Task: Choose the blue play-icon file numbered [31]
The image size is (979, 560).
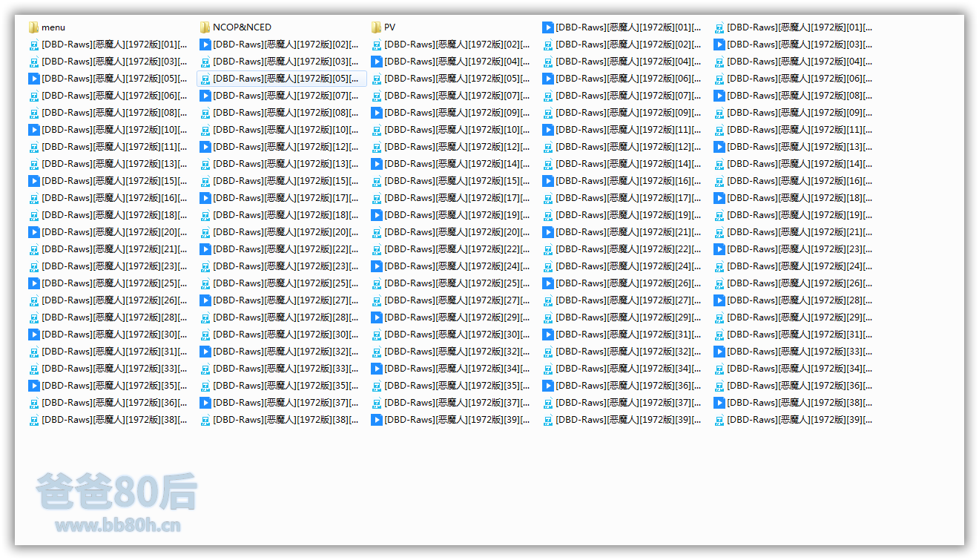Action: [622, 335]
